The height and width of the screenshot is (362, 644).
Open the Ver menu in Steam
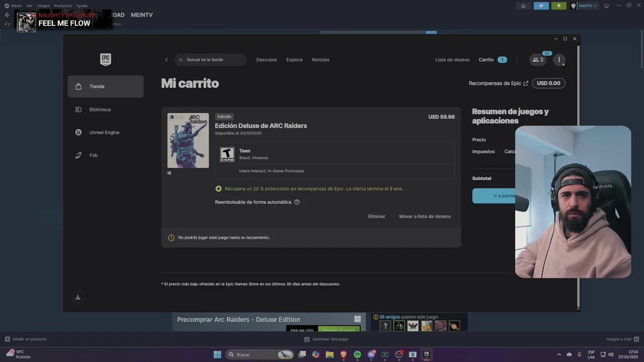pyautogui.click(x=29, y=6)
